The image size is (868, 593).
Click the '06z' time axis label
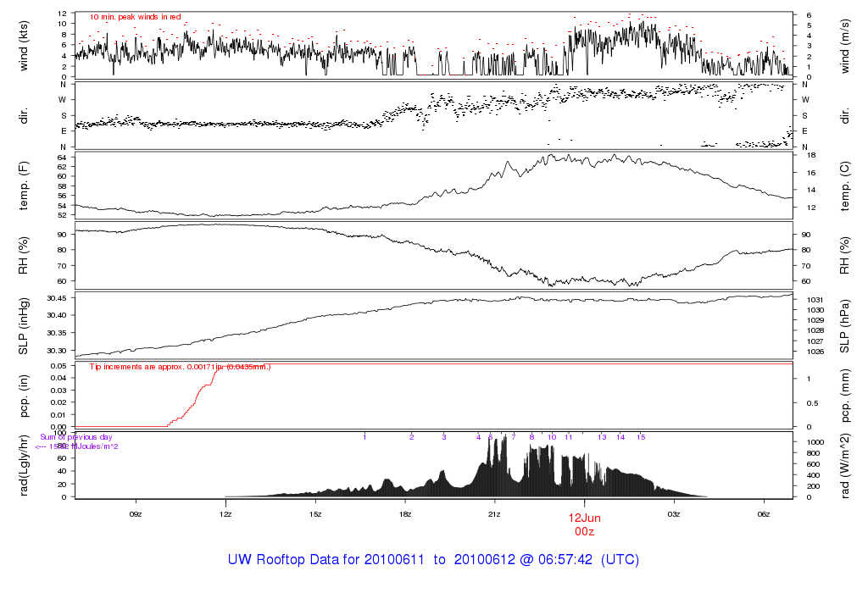(764, 514)
